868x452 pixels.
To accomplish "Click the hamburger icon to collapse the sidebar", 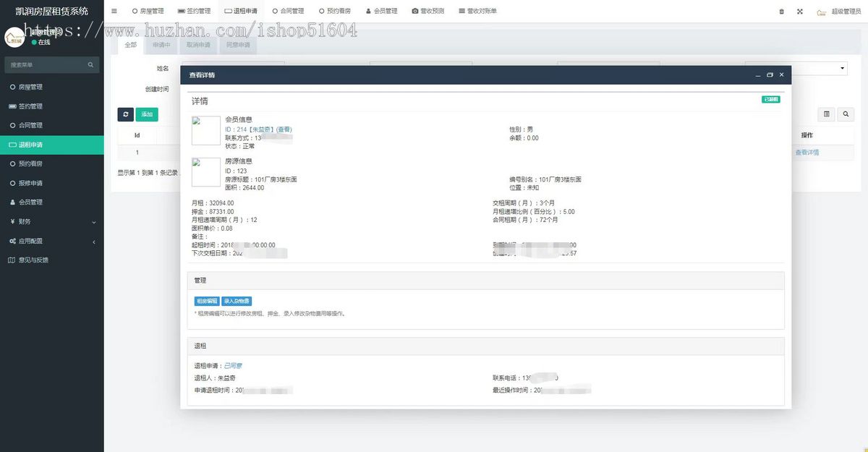I will click(x=114, y=11).
